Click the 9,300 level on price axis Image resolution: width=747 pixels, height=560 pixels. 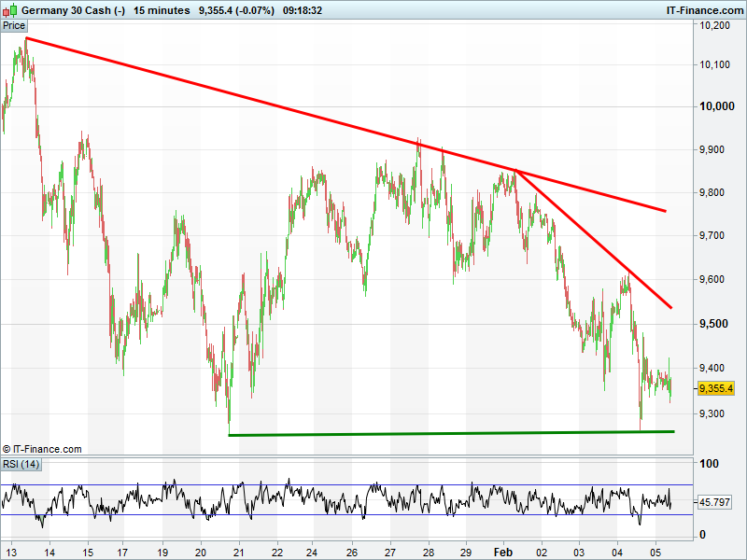(714, 413)
